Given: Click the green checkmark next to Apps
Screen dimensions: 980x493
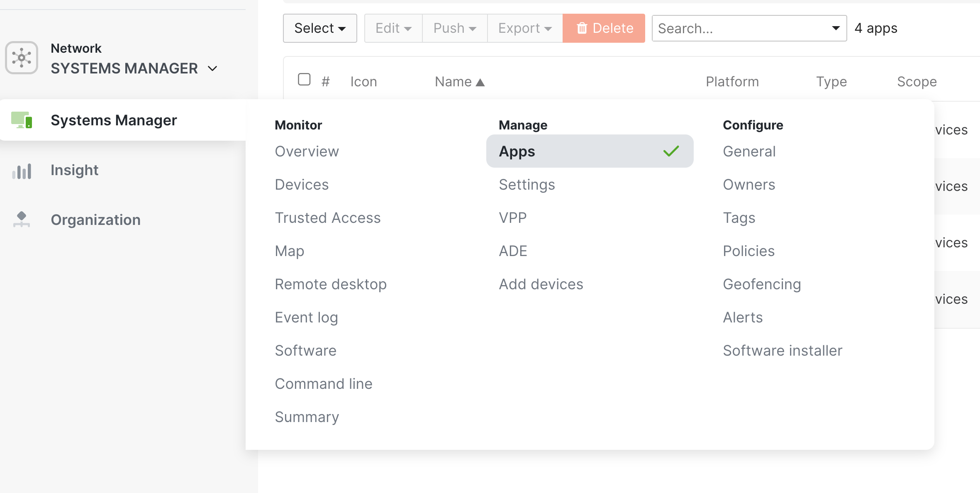Looking at the screenshot, I should point(671,151).
